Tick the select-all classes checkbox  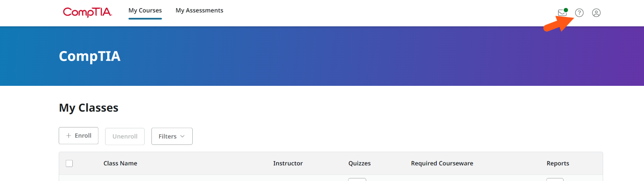69,164
